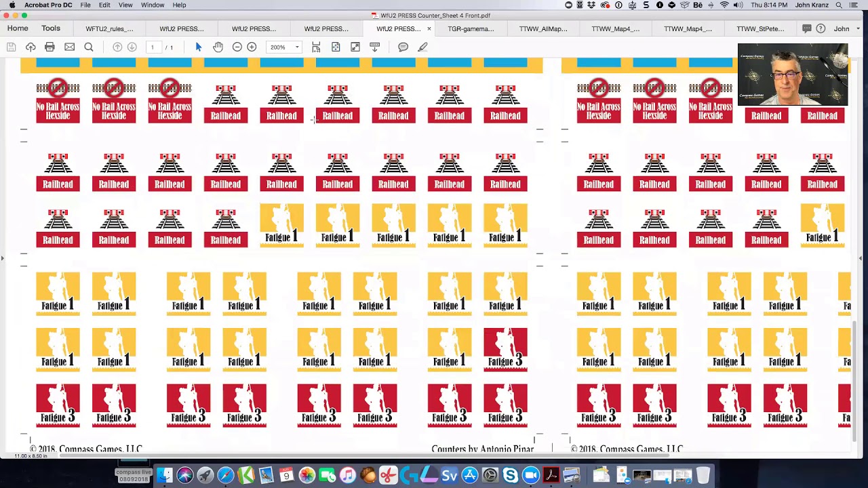Open the Help menu
Image resolution: width=868 pixels, height=488 pixels.
click(x=179, y=5)
